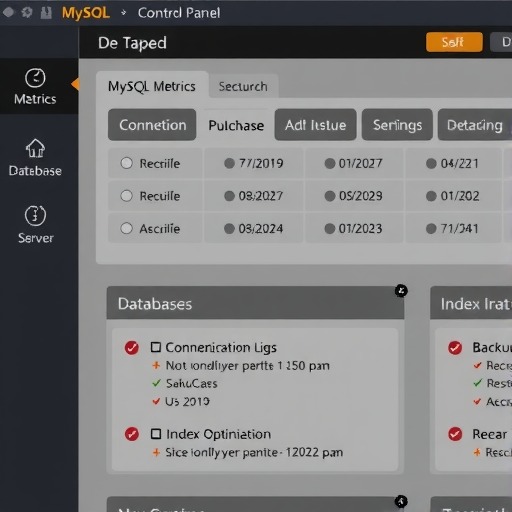Tick the Index Optiniation checkbox
This screenshot has height=512, width=512.
[156, 434]
